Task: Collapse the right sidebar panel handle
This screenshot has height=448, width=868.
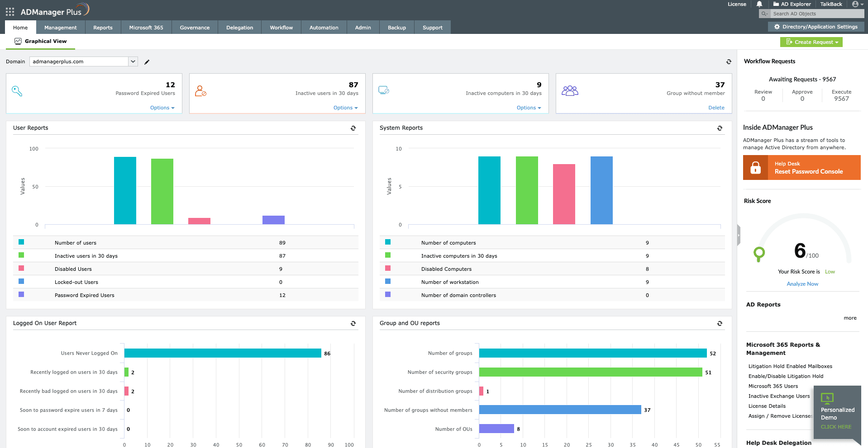Action: (x=739, y=235)
